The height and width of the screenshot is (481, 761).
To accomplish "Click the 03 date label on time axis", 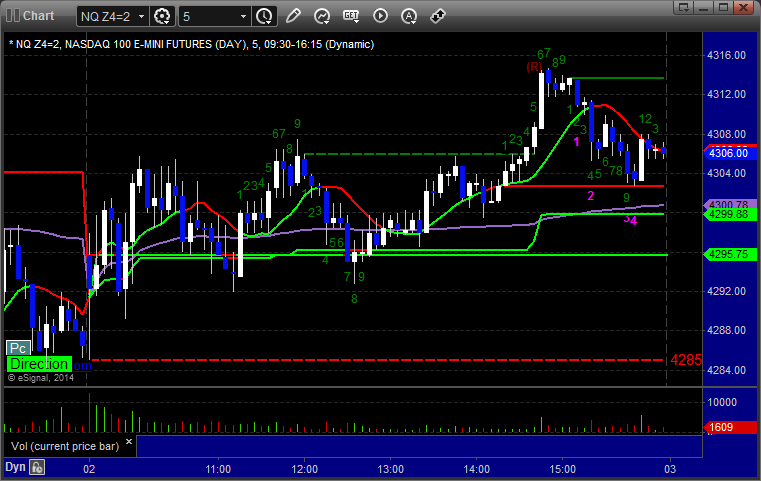I will tap(670, 469).
